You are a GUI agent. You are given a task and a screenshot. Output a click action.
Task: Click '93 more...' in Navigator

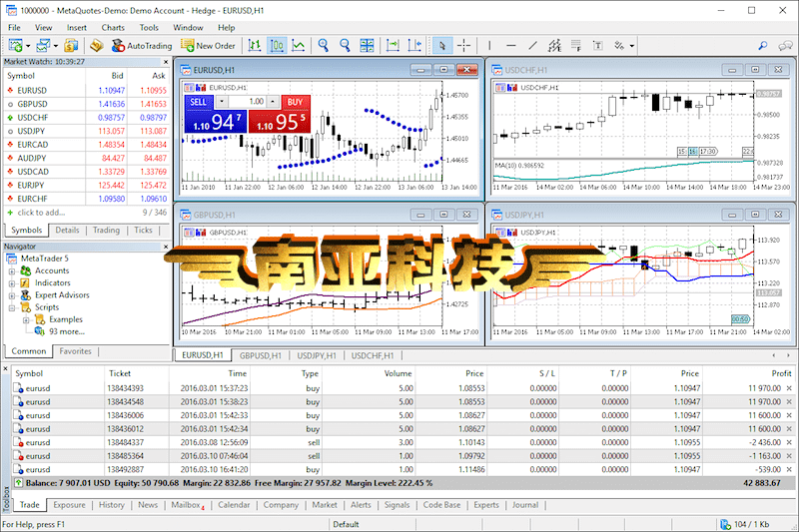click(67, 331)
